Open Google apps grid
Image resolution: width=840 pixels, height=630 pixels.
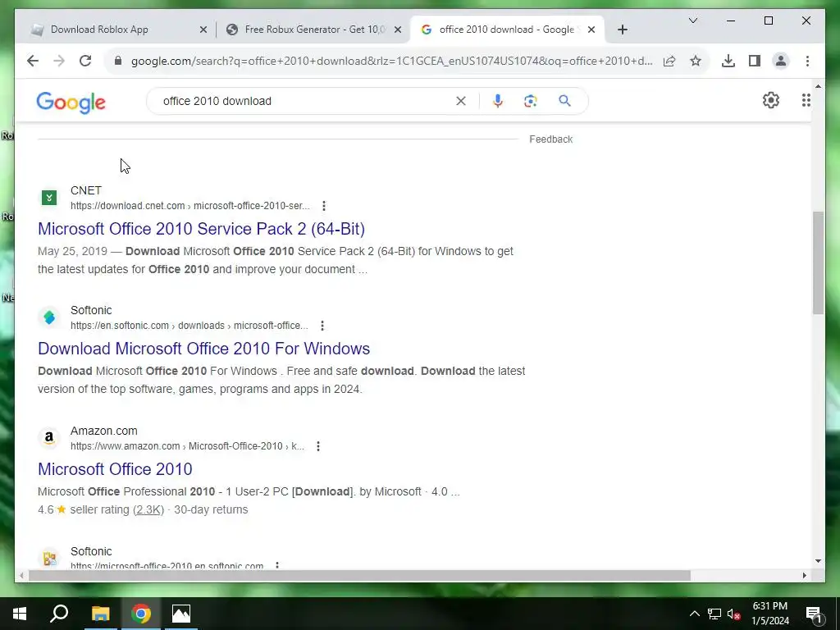[806, 100]
